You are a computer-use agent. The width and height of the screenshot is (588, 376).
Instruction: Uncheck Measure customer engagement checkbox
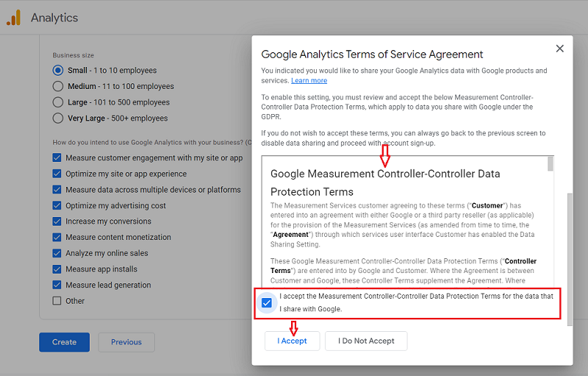tap(57, 157)
